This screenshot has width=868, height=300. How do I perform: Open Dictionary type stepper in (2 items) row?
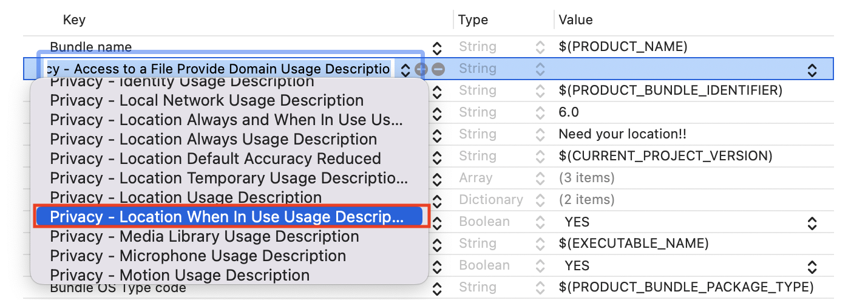click(x=540, y=200)
